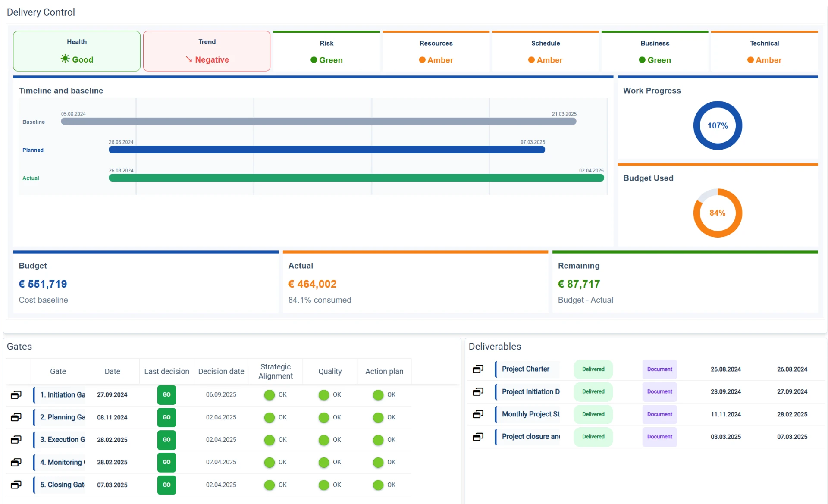The height and width of the screenshot is (504, 828).
Task: Click decision date 06.09.2025
Action: pos(221,395)
